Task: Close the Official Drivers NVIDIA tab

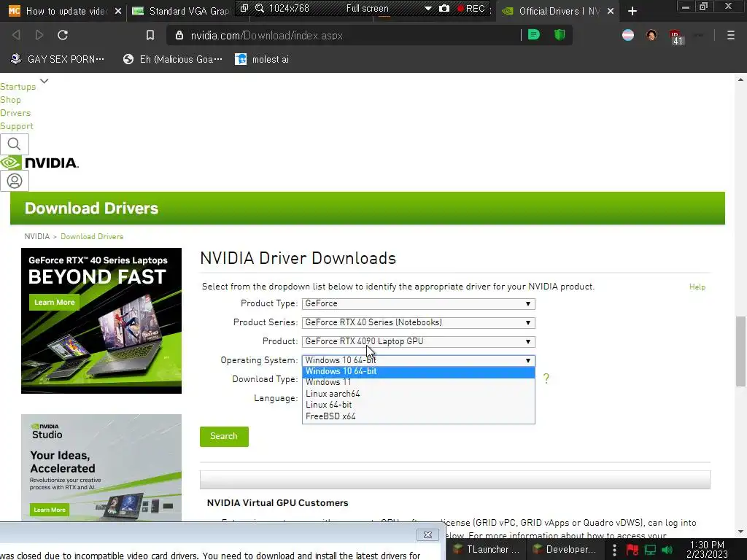Action: point(611,11)
